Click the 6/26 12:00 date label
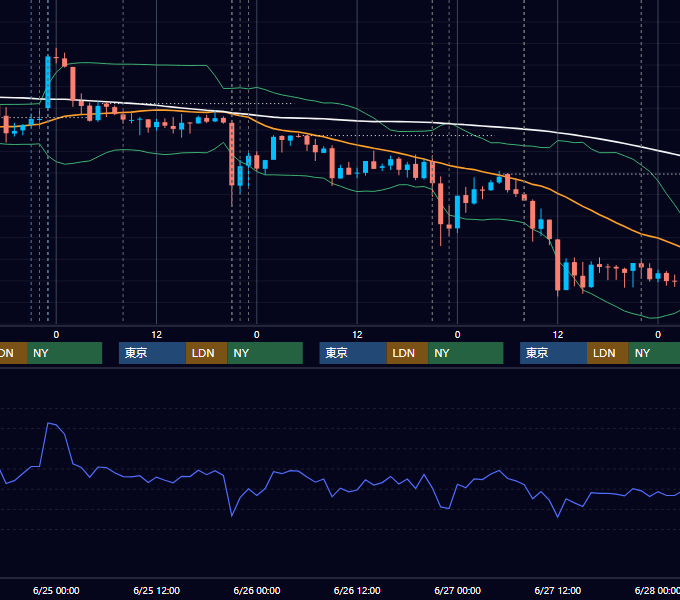Screen dimensions: 680x600 click(357, 590)
